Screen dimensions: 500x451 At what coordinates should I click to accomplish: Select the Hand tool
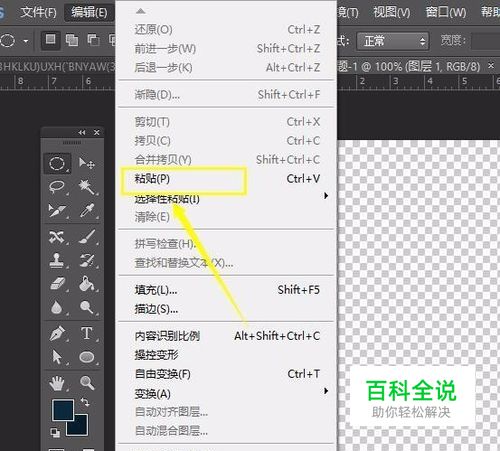coord(57,383)
